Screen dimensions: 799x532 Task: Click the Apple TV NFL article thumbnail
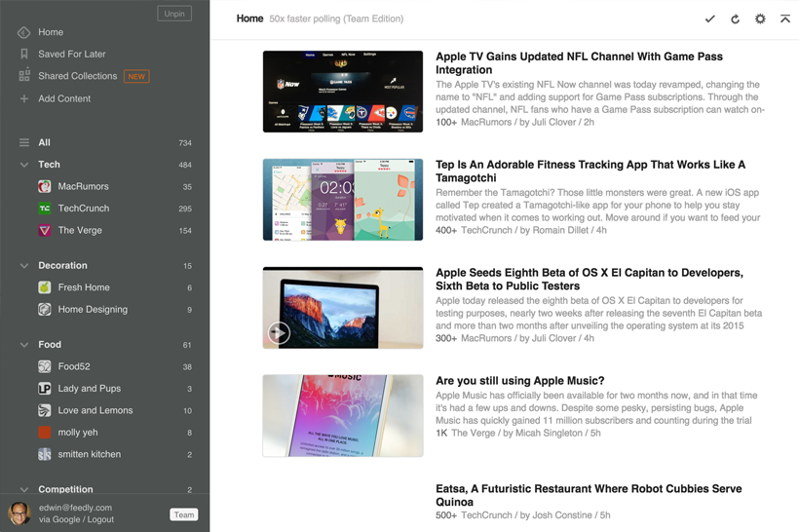coord(343,92)
